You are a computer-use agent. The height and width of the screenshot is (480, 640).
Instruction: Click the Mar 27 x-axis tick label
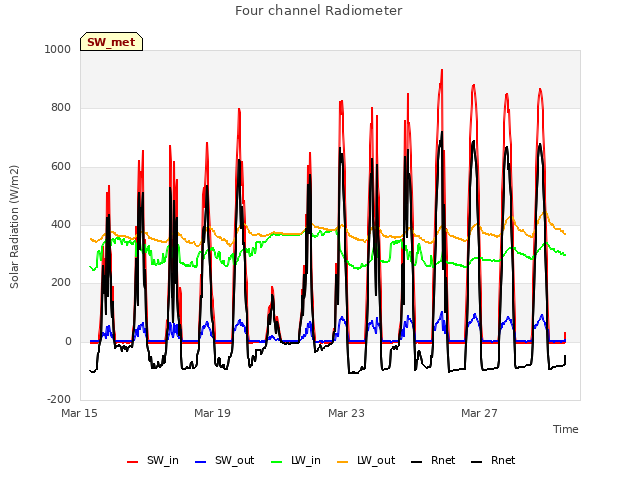click(479, 413)
